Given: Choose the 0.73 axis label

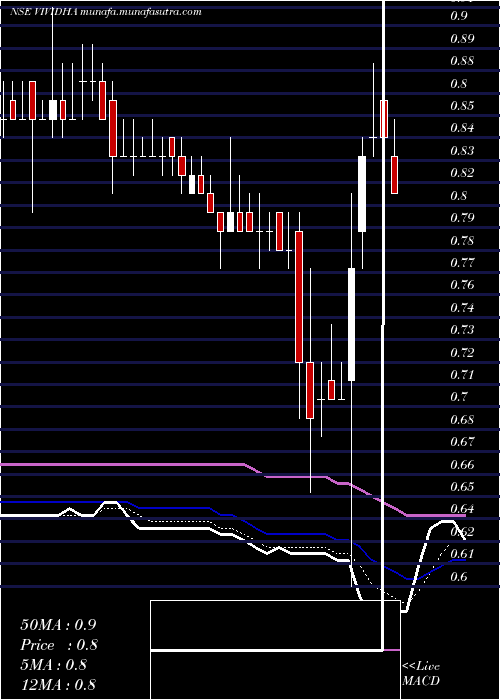Looking at the screenshot, I should click(462, 330).
